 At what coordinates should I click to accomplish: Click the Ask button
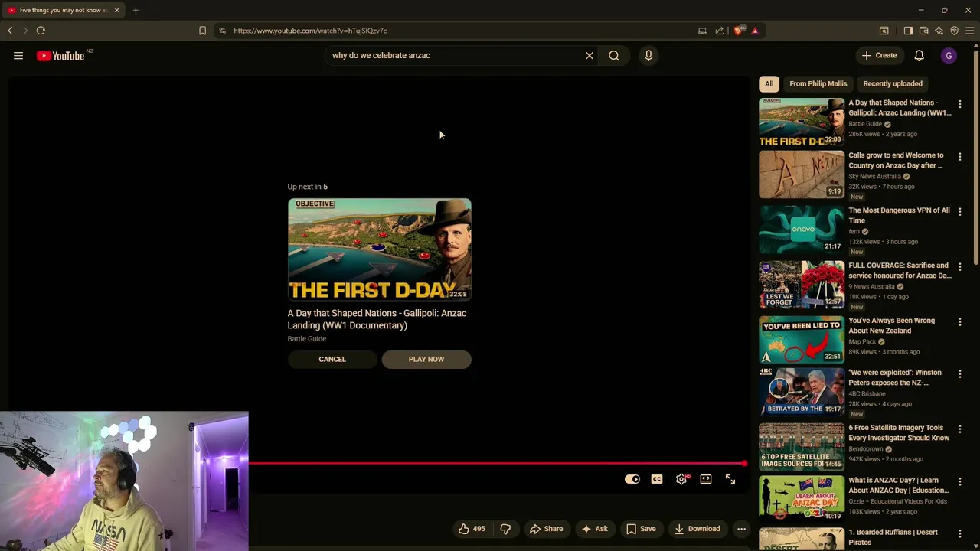click(595, 529)
